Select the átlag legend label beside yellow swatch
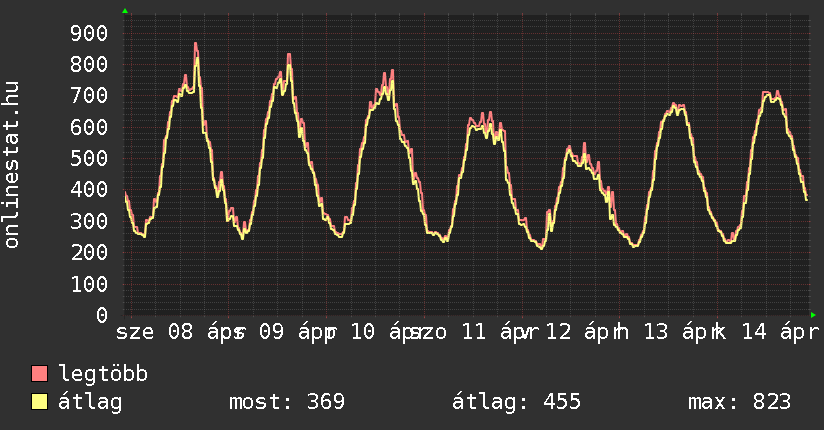824x430 pixels. (90, 403)
